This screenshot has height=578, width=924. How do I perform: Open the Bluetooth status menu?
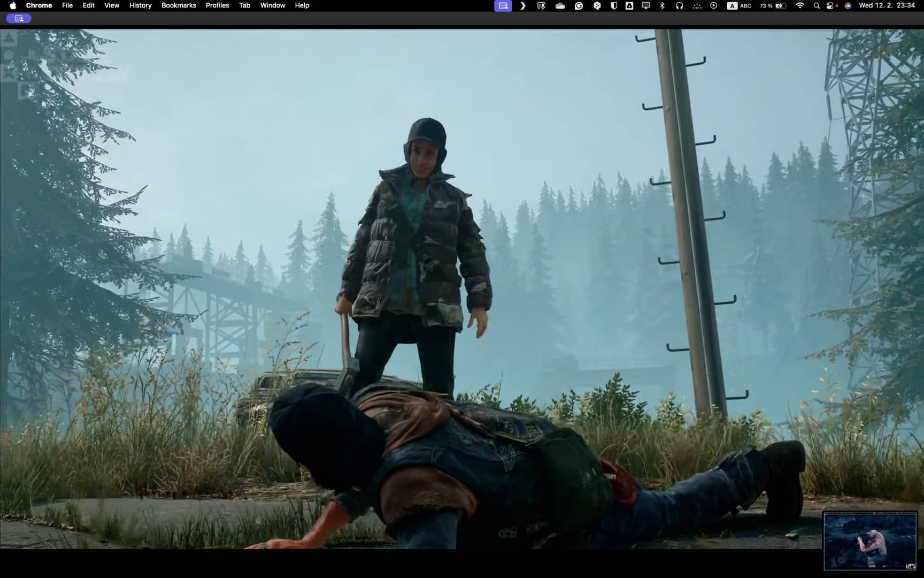pos(663,5)
